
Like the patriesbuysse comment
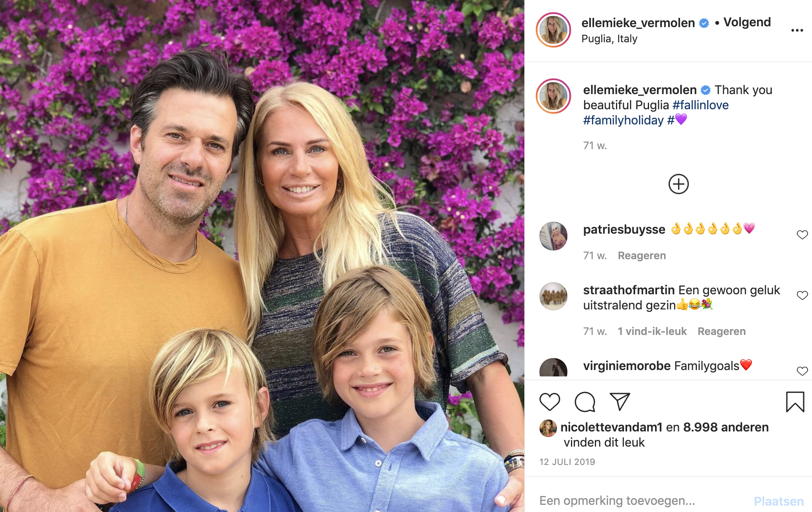click(x=802, y=235)
